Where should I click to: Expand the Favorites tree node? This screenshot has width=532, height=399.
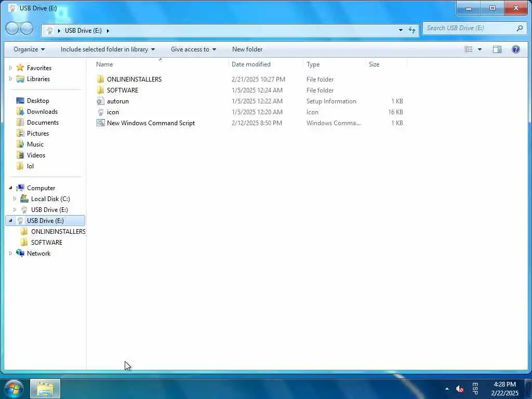click(10, 68)
